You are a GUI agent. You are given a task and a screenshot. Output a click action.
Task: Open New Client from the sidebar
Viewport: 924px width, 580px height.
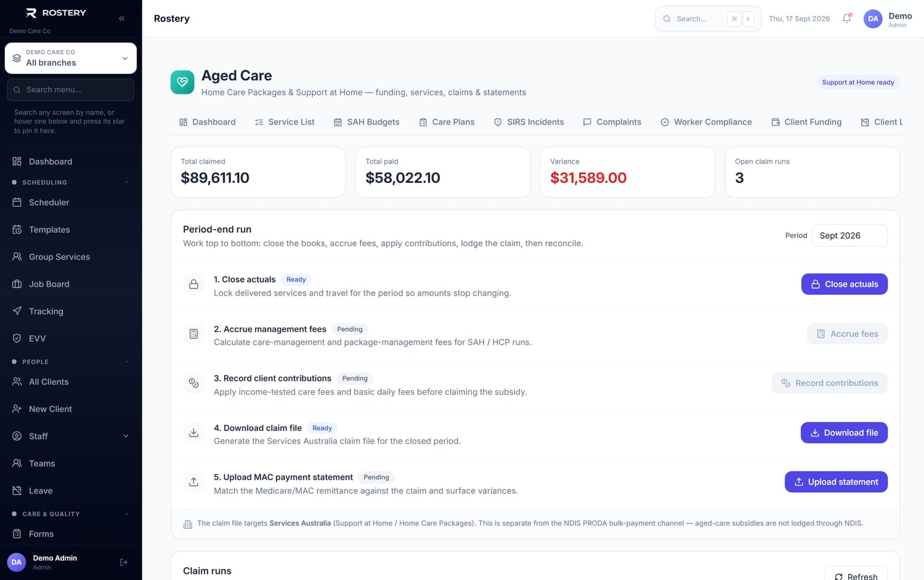[x=71, y=409]
